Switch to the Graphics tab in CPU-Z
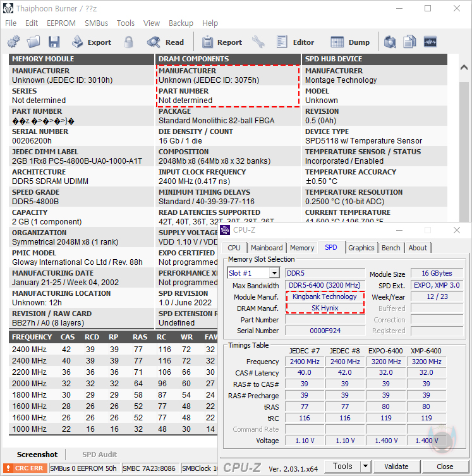Screen dimensions: 472x476 (361, 248)
